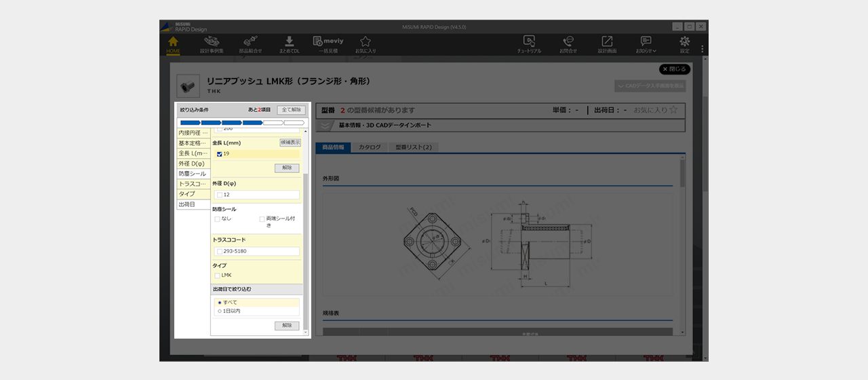Click the filter step progress bar

(242, 123)
